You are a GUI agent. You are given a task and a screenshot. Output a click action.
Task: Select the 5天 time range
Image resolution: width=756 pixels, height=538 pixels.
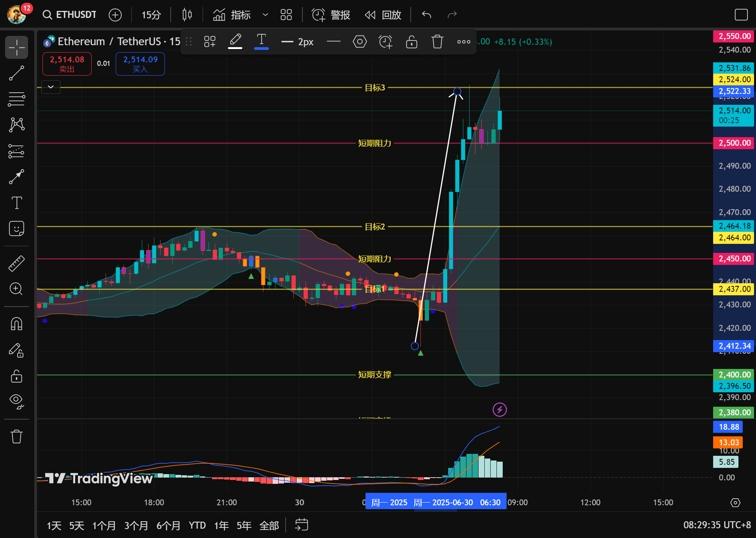77,526
